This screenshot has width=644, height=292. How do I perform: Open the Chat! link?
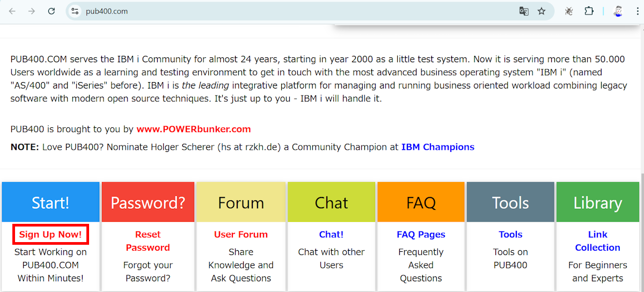click(x=331, y=235)
